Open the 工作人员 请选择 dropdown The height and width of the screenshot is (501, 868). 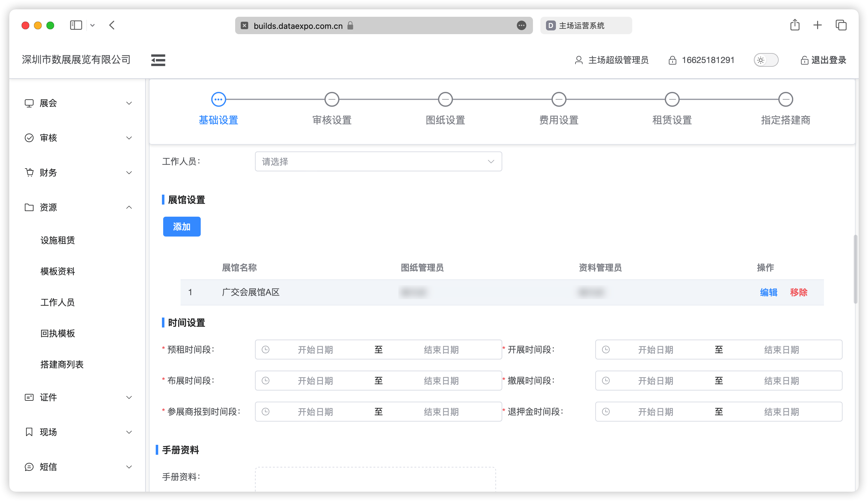[378, 161]
